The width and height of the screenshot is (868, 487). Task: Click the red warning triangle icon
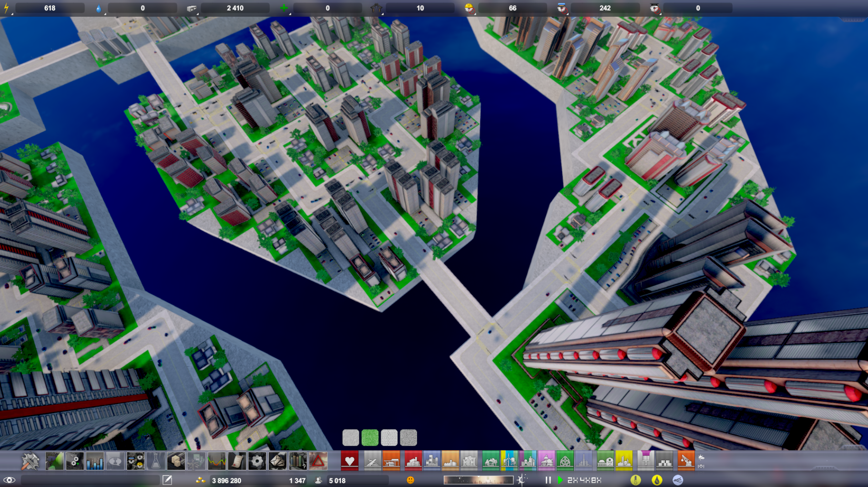point(318,461)
